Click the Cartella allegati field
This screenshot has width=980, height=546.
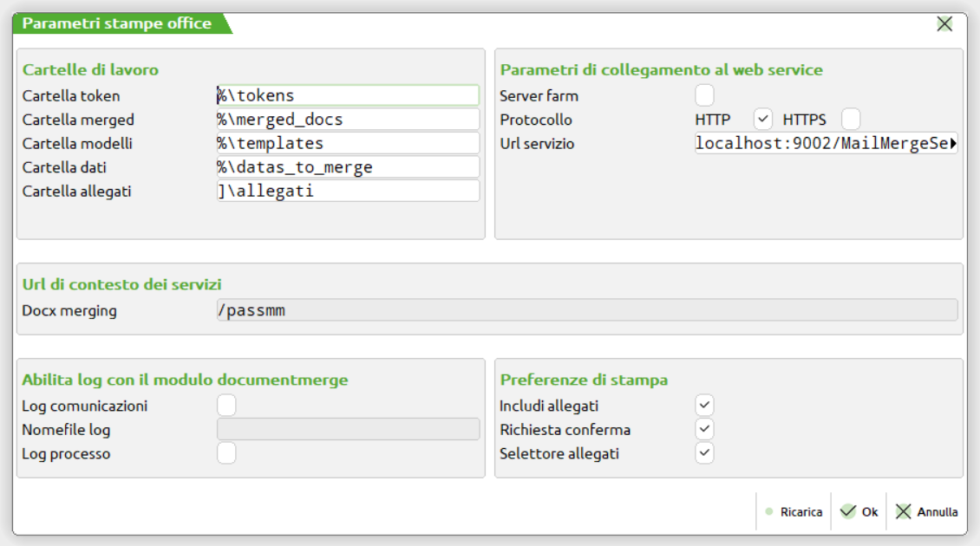347,191
